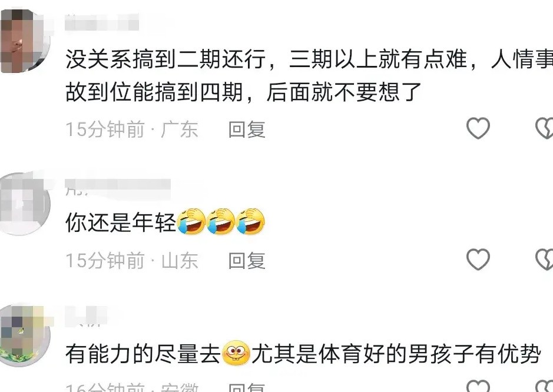Select the comment about 体育好的男孩子
This screenshot has height=392, width=553.
click(x=303, y=354)
